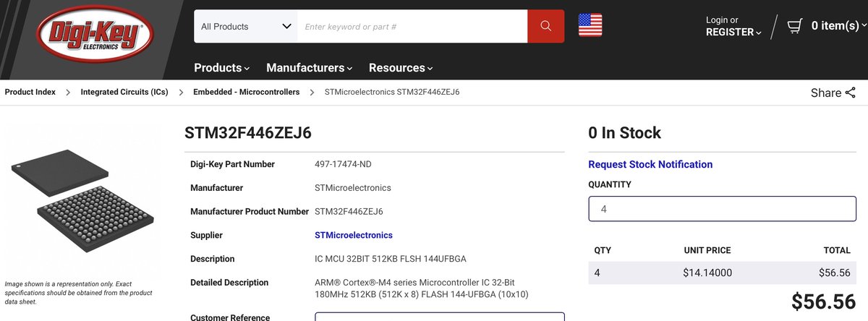Click the Detailed Description ARM Cortex-M4 text

423,288
